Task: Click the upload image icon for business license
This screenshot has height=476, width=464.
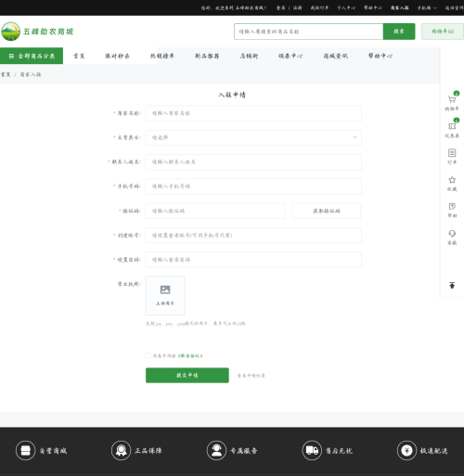Action: point(165,289)
